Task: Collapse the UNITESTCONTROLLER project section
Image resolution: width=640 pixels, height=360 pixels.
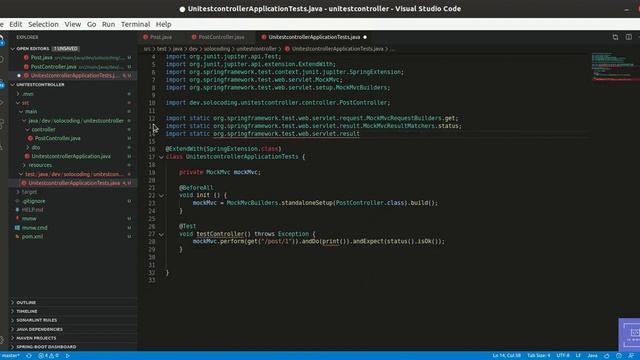Action: (x=40, y=84)
